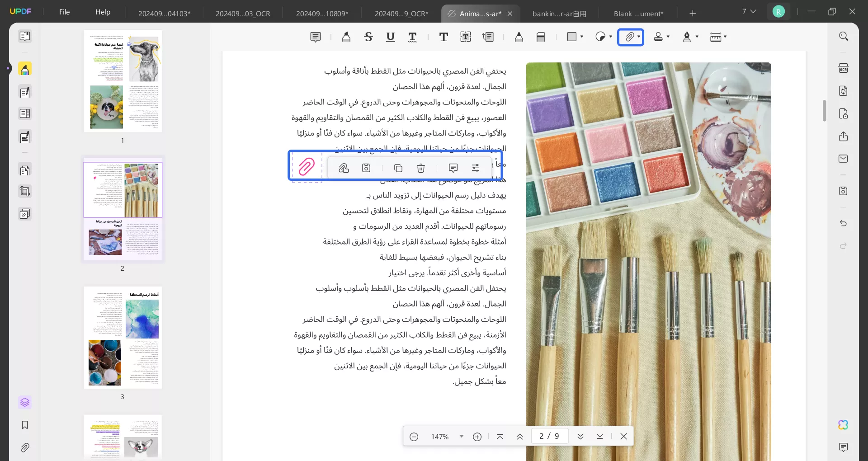This screenshot has width=868, height=461.
Task: Open the bookmarks panel icon
Action: (25, 425)
